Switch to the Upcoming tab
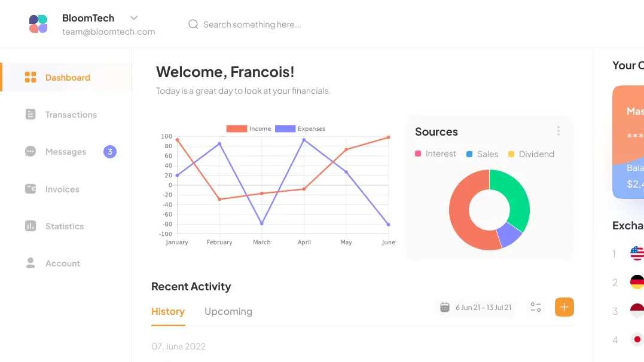The height and width of the screenshot is (362, 644). click(228, 311)
